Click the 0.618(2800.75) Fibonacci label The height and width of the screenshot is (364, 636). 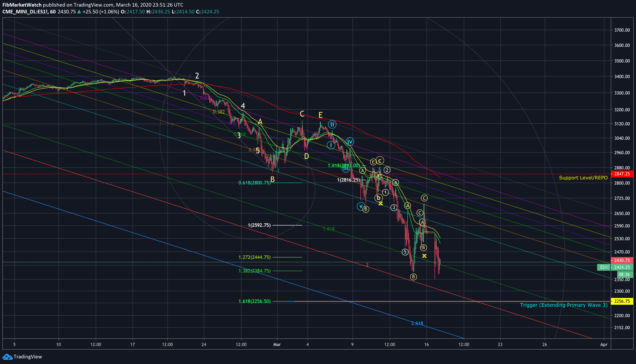click(x=254, y=183)
